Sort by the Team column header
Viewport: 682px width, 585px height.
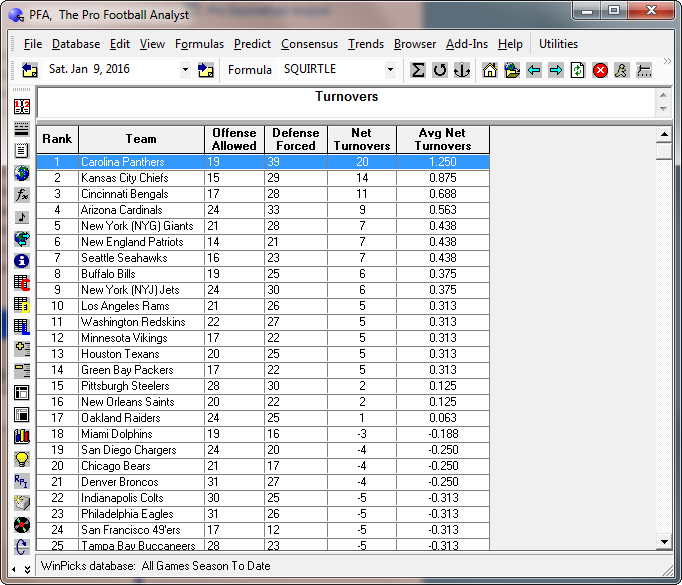pos(141,139)
